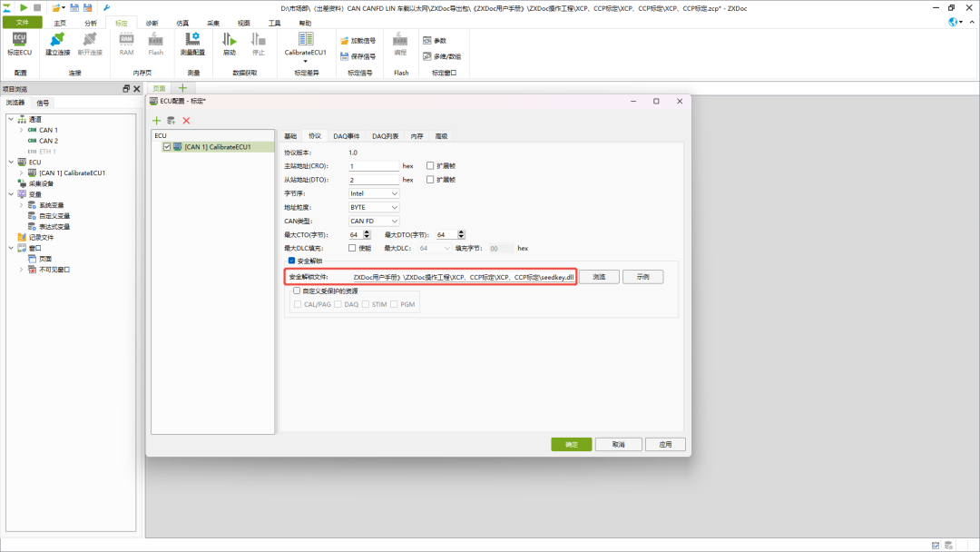The image size is (980, 552).
Task: Toggle 扩展帧 checkbox for master address CRO
Action: (x=430, y=165)
